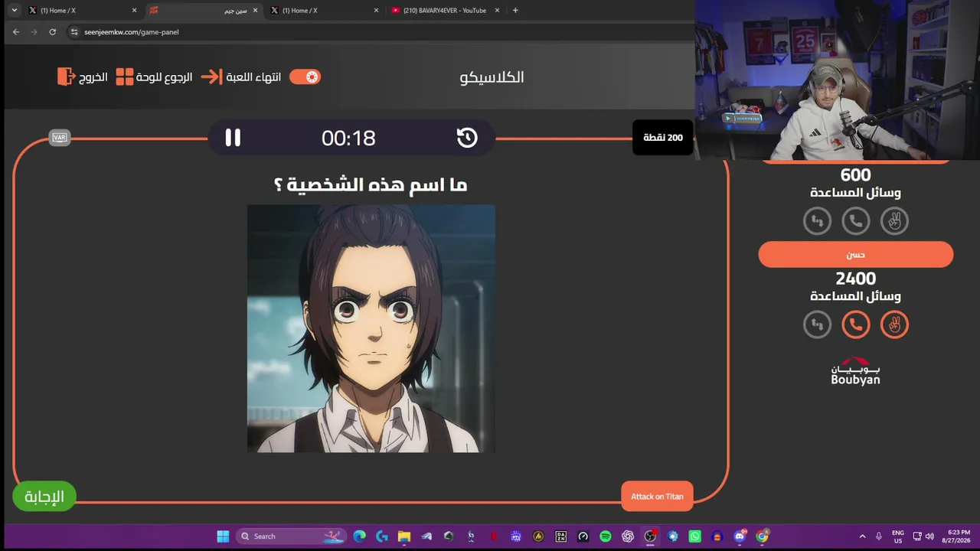
Task: Click the Attack on Titan category tag
Action: (x=657, y=497)
